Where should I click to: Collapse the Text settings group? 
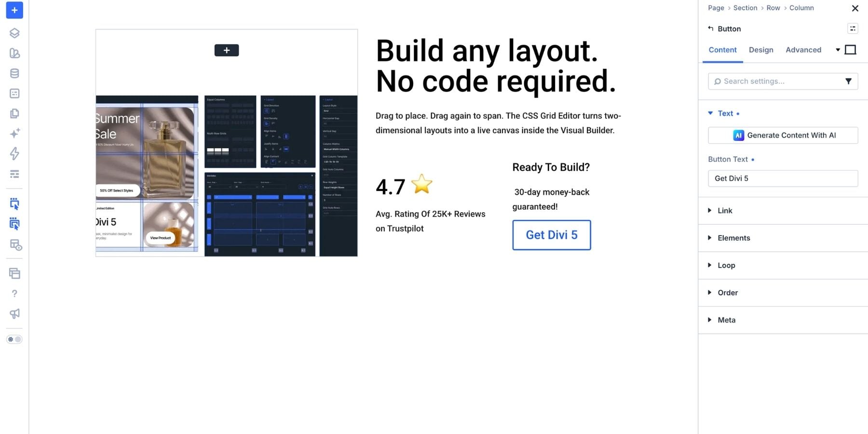pyautogui.click(x=724, y=113)
